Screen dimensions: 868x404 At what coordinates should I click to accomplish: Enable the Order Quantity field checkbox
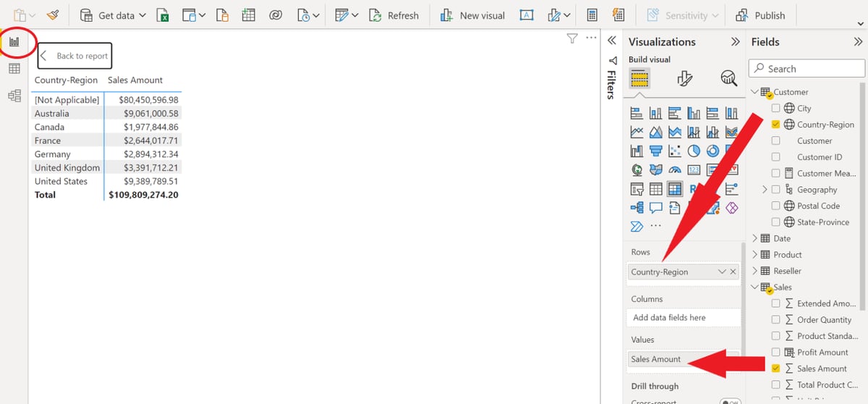tap(776, 320)
